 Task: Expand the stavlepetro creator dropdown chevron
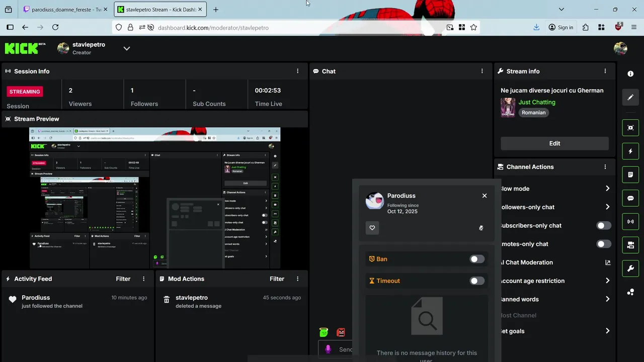(127, 48)
